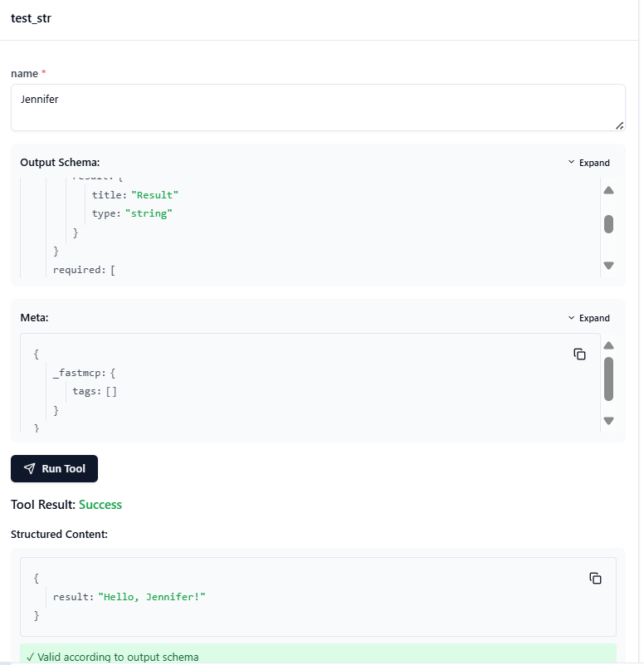
Task: Click the resize grip on the name textarea
Action: (x=621, y=125)
